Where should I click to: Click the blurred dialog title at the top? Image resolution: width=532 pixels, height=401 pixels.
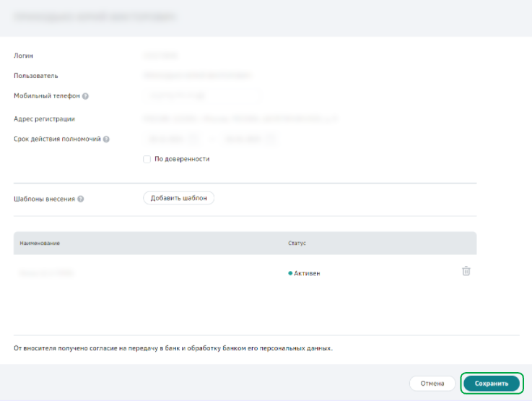pyautogui.click(x=97, y=16)
